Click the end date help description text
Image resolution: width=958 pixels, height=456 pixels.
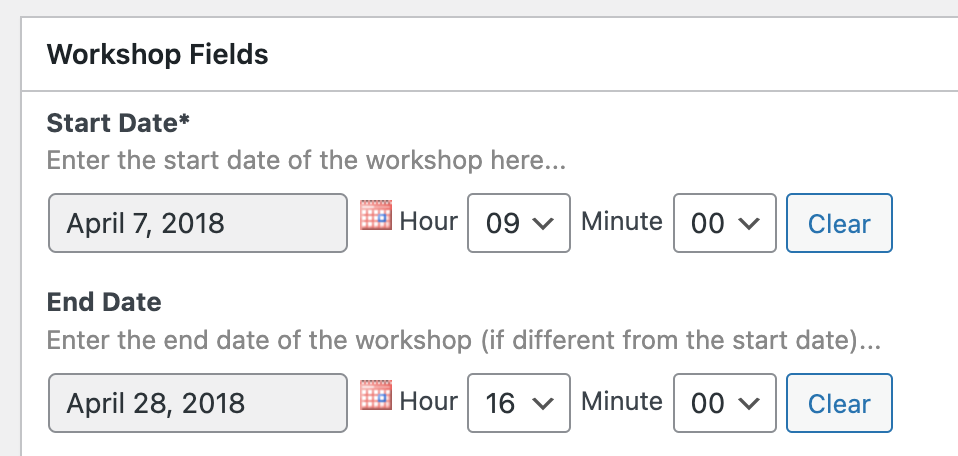coord(464,340)
